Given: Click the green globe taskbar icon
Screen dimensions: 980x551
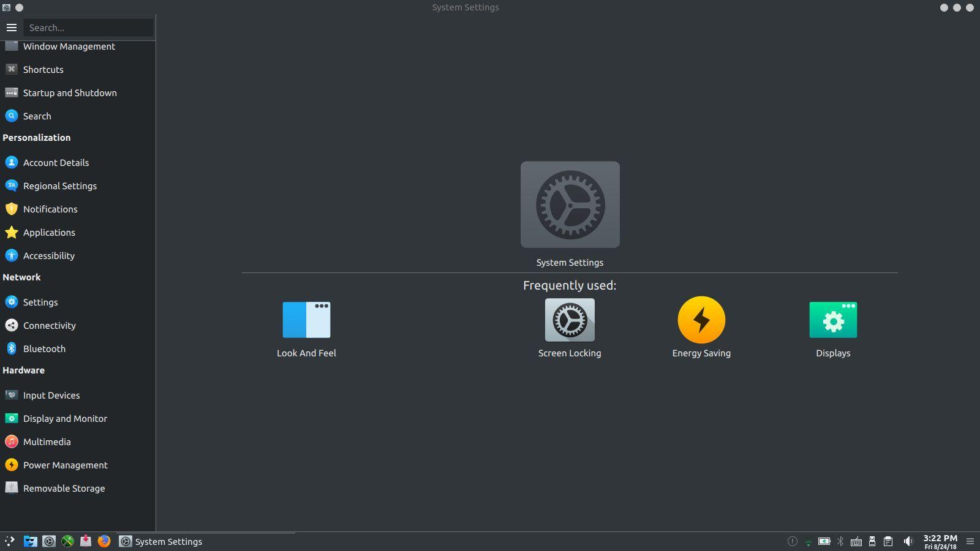Looking at the screenshot, I should tap(67, 541).
